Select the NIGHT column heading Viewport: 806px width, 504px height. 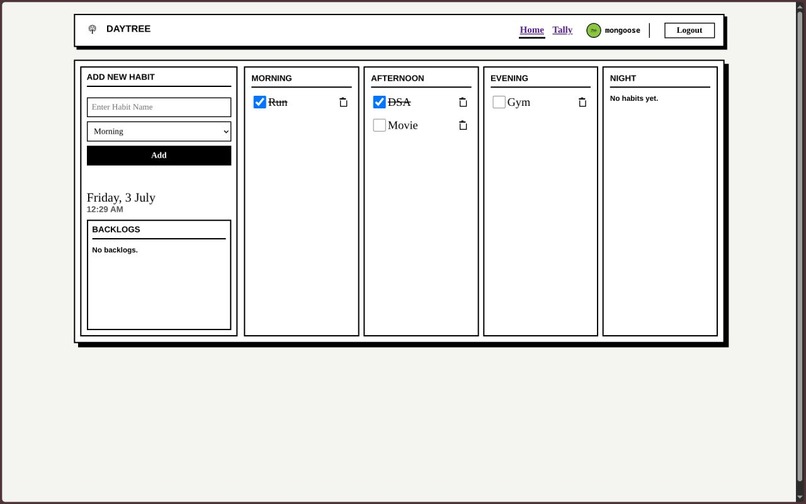623,78
